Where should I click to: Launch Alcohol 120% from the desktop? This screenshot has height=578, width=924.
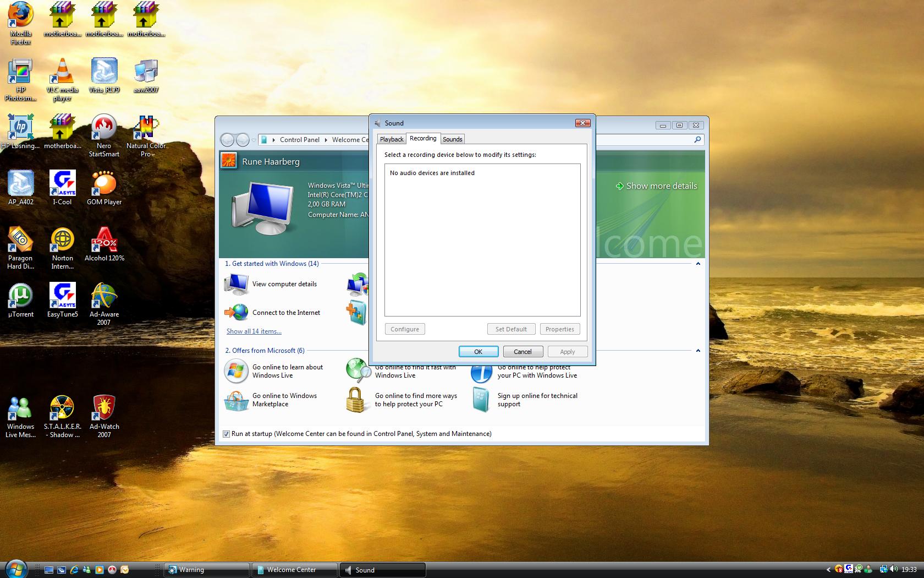(104, 244)
